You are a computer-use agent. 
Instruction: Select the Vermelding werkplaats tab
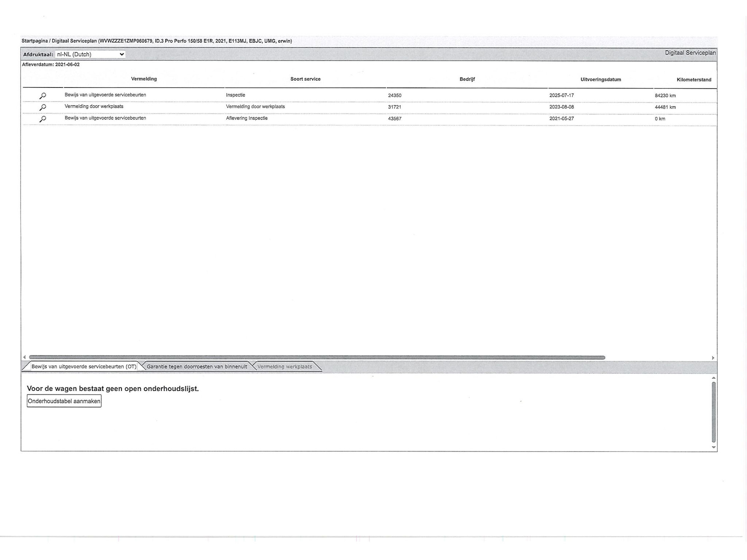tap(284, 367)
